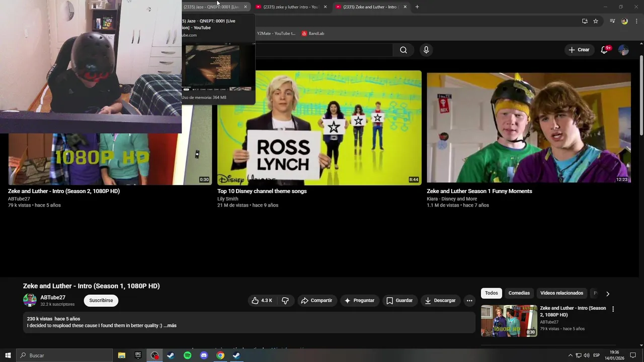Open Chrome media controls icon
Image resolution: width=644 pixels, height=362 pixels.
(612, 21)
